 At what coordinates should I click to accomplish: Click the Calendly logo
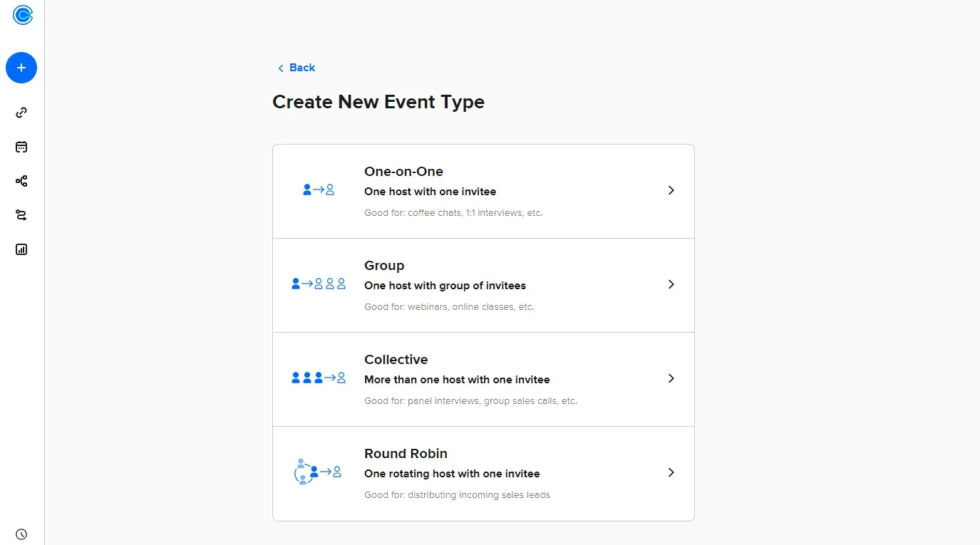(22, 14)
